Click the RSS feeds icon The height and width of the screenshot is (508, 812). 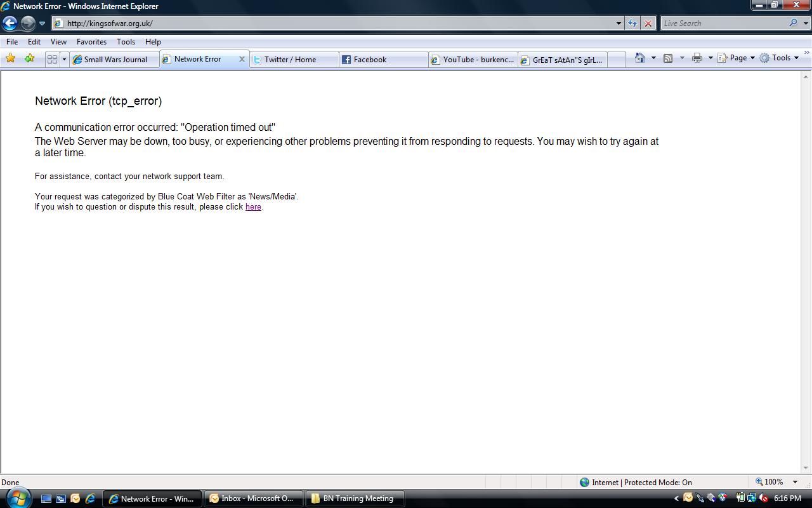tap(668, 58)
